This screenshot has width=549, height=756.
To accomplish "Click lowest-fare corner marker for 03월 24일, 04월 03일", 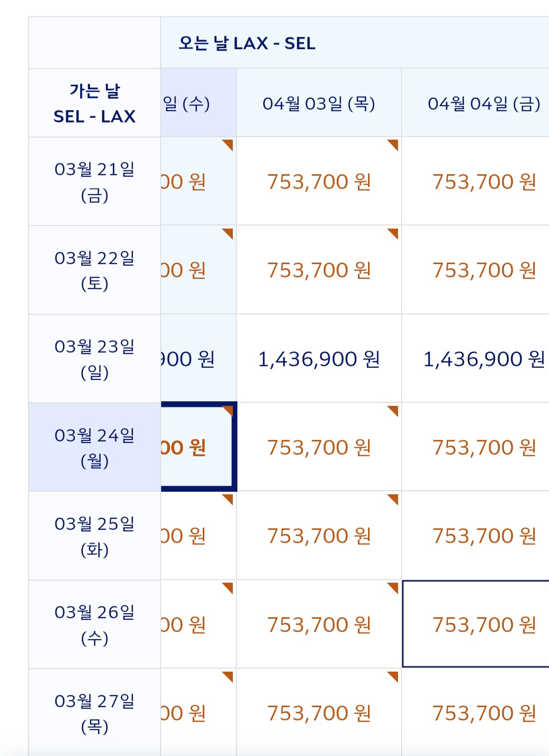I will coord(393,411).
